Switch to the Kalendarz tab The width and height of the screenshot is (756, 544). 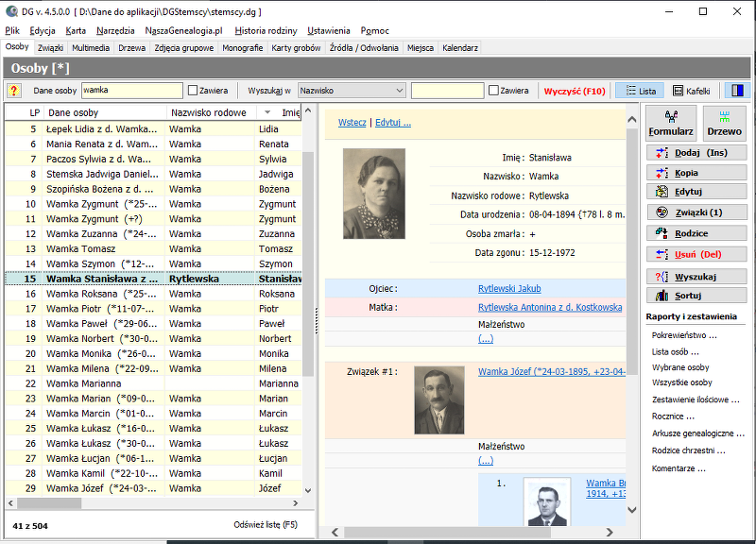click(x=460, y=48)
